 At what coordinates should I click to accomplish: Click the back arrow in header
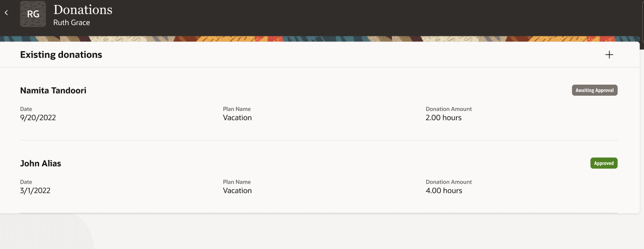click(x=6, y=13)
